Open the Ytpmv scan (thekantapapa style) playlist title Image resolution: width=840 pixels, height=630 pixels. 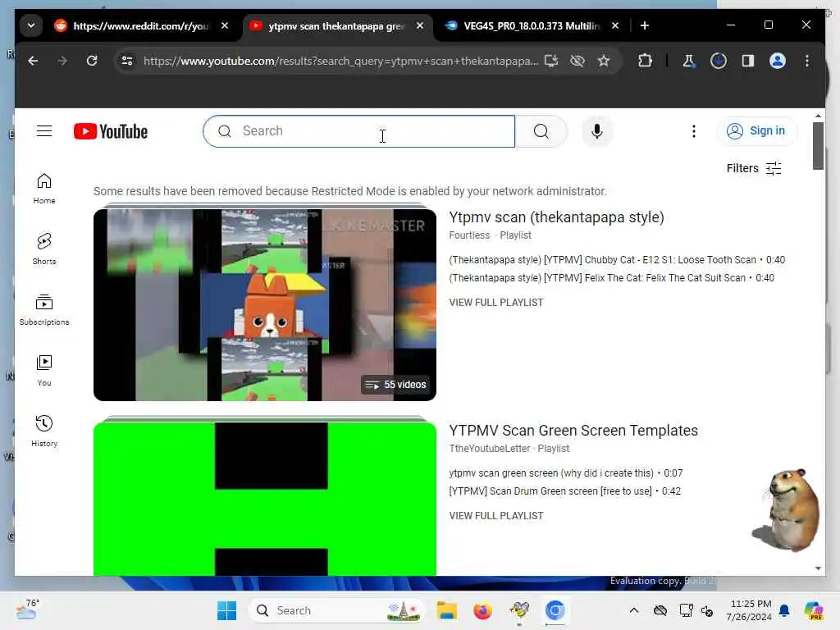[x=556, y=217]
